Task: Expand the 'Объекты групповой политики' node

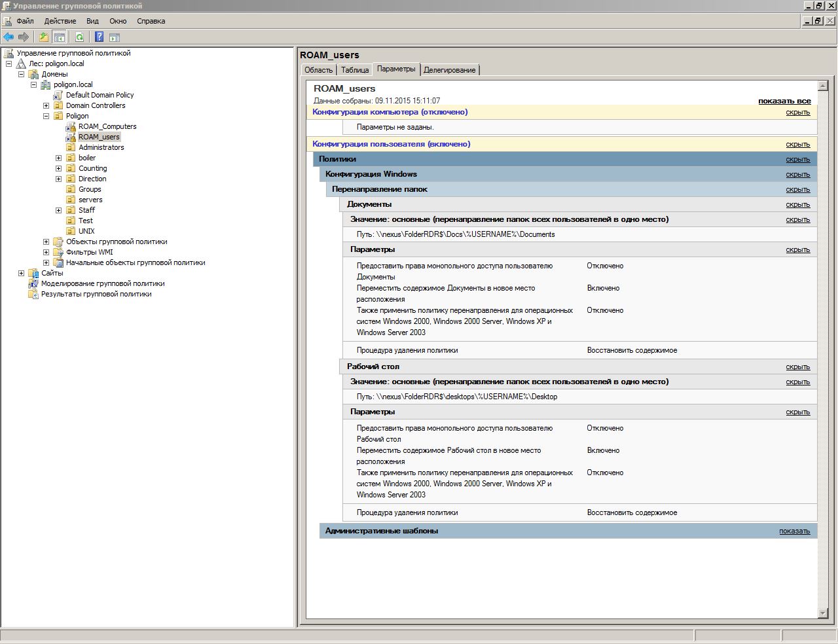Action: (46, 241)
